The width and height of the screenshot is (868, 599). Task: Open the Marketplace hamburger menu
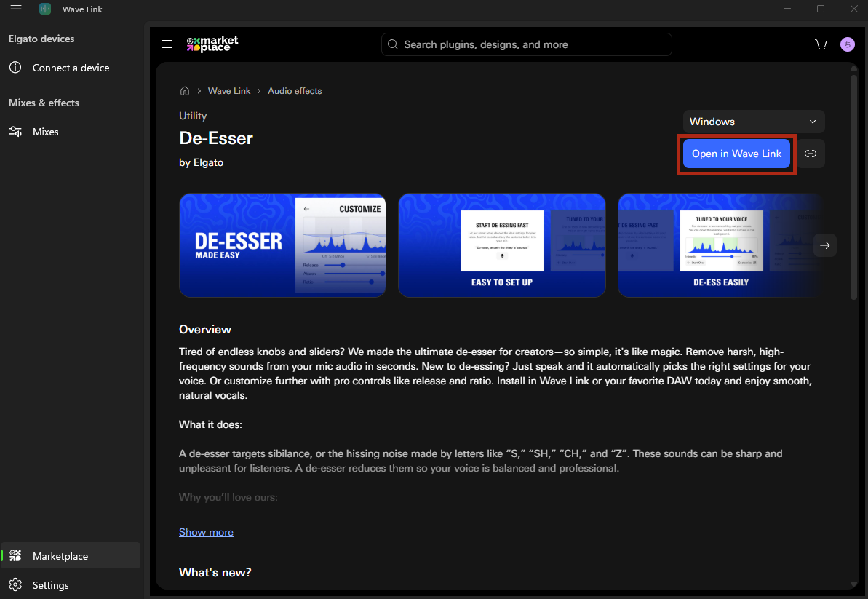point(167,44)
